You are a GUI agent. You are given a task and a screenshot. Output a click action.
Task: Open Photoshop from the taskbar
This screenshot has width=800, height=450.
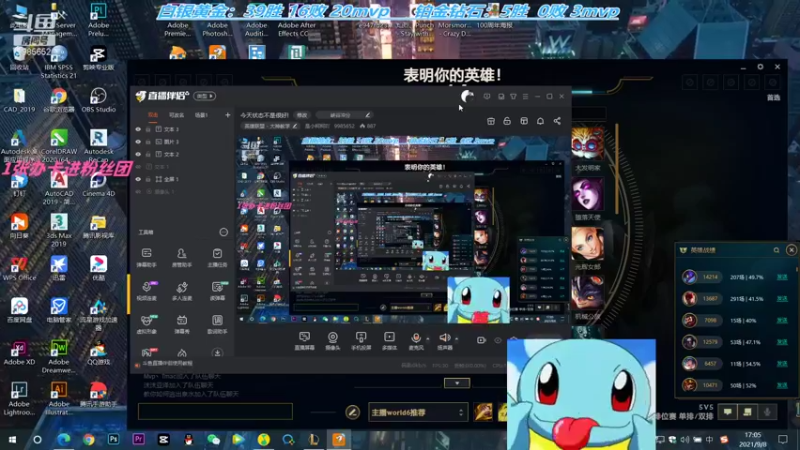pos(113,439)
